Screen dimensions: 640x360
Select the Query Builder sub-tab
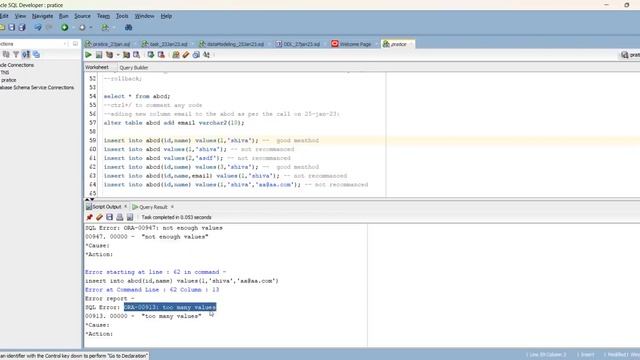tap(133, 67)
